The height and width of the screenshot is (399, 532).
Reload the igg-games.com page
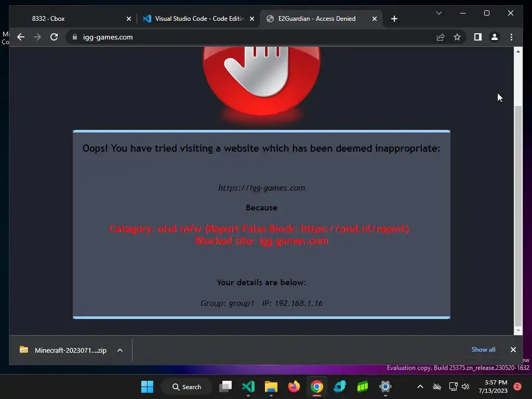point(54,37)
